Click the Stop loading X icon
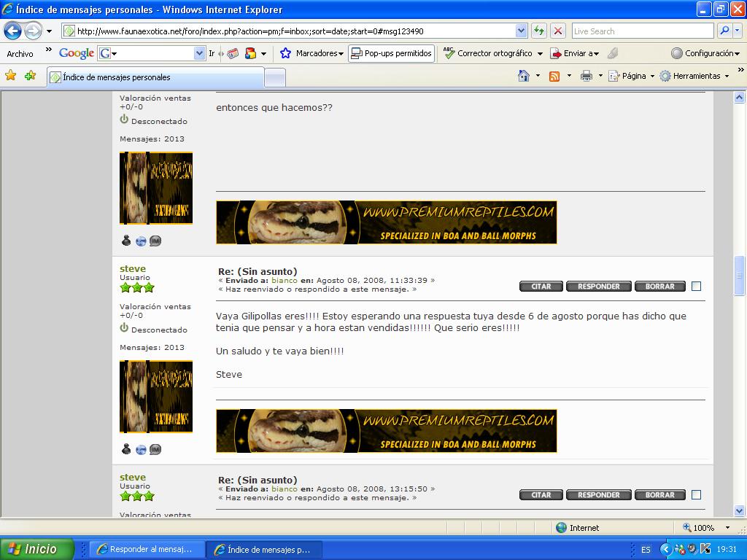The image size is (747, 560). click(x=558, y=31)
